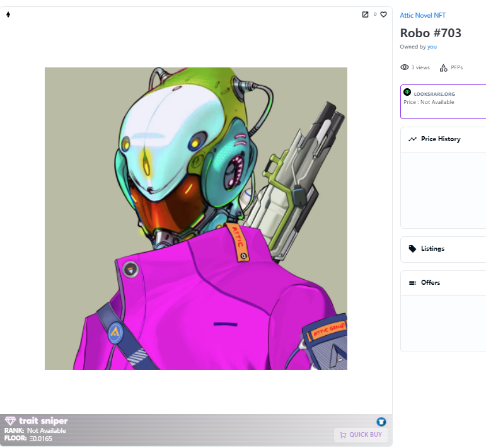The height and width of the screenshot is (448, 486).
Task: Click the Price History chart icon
Action: [x=412, y=139]
